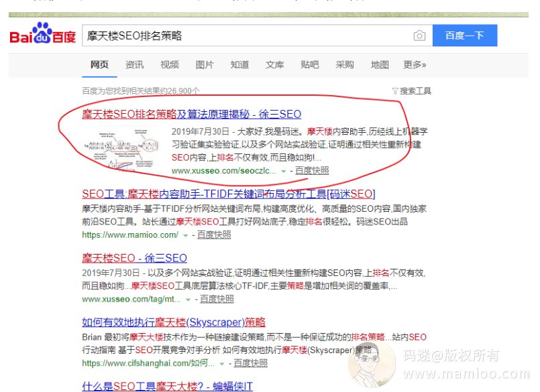
Task: Open the https://www.cifshanghai.com/如何... URL link
Action: point(148,363)
